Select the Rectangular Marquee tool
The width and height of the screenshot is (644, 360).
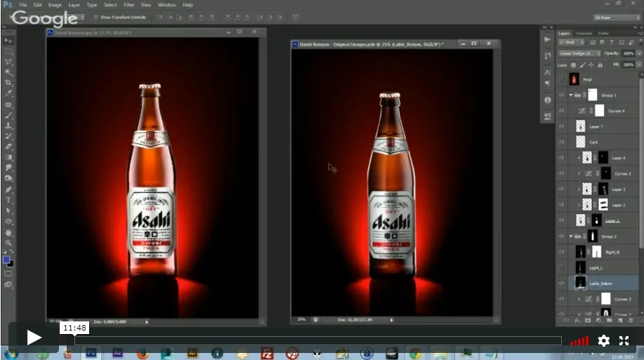click(x=8, y=51)
